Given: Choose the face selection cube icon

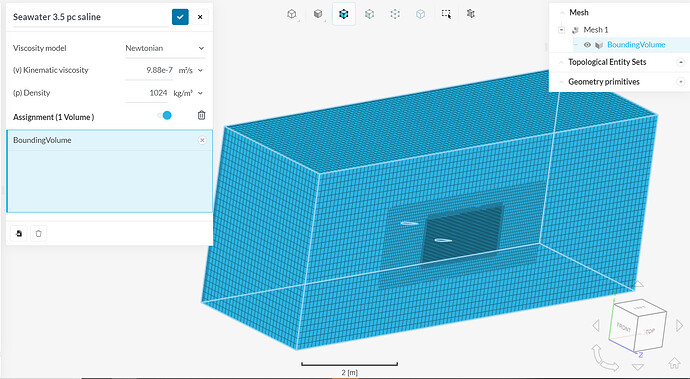Looking at the screenshot, I should 369,14.
